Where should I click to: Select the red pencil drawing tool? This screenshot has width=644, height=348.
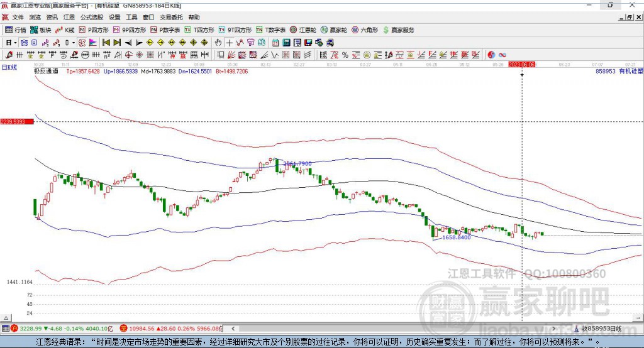(9, 55)
